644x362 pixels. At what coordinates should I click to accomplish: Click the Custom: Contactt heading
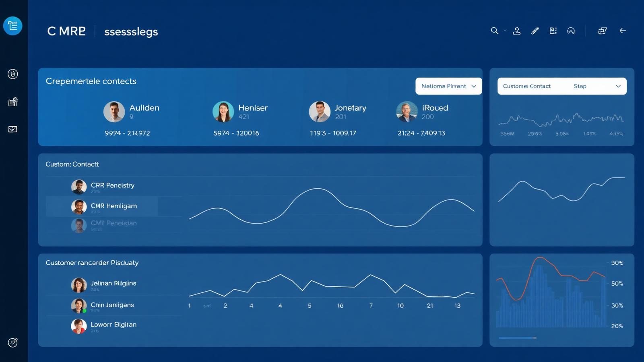coord(72,164)
